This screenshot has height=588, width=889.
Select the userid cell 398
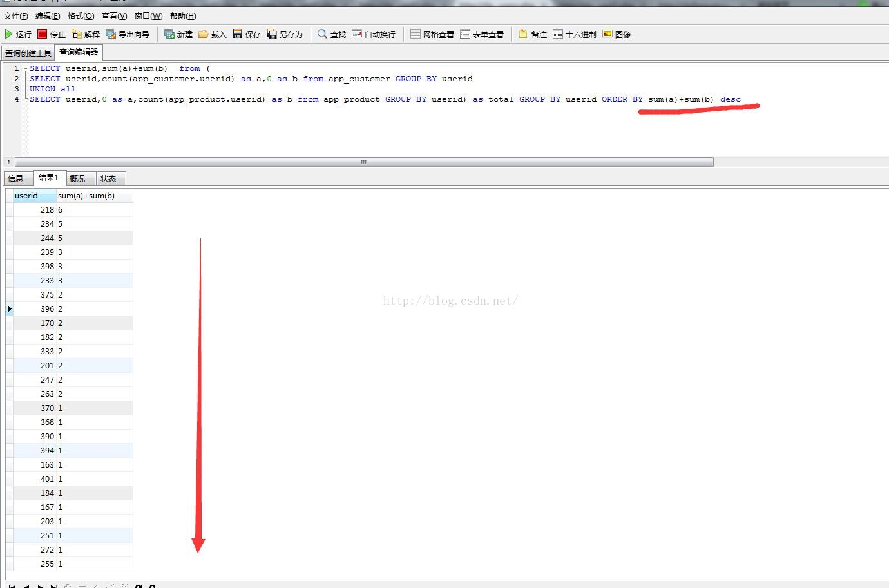click(34, 267)
